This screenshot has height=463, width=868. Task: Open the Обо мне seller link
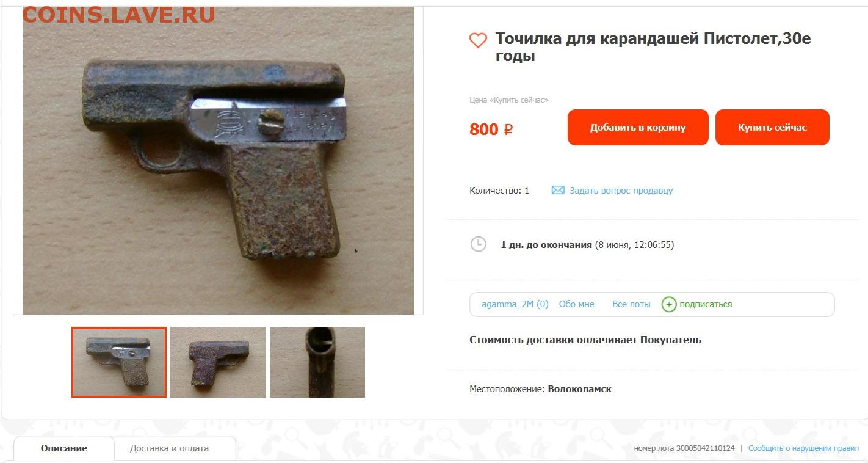coord(576,304)
